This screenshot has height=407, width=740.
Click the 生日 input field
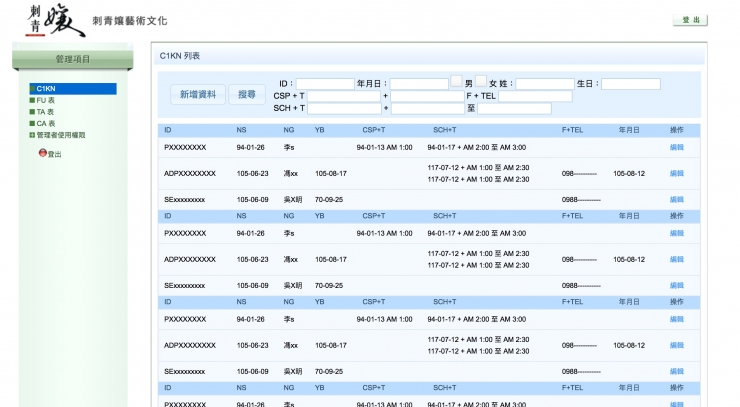630,84
